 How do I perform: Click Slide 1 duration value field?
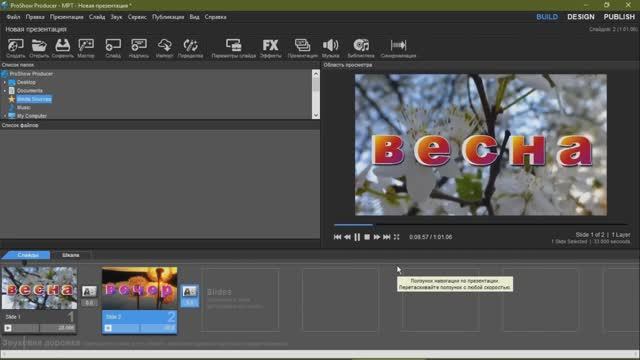click(x=58, y=328)
